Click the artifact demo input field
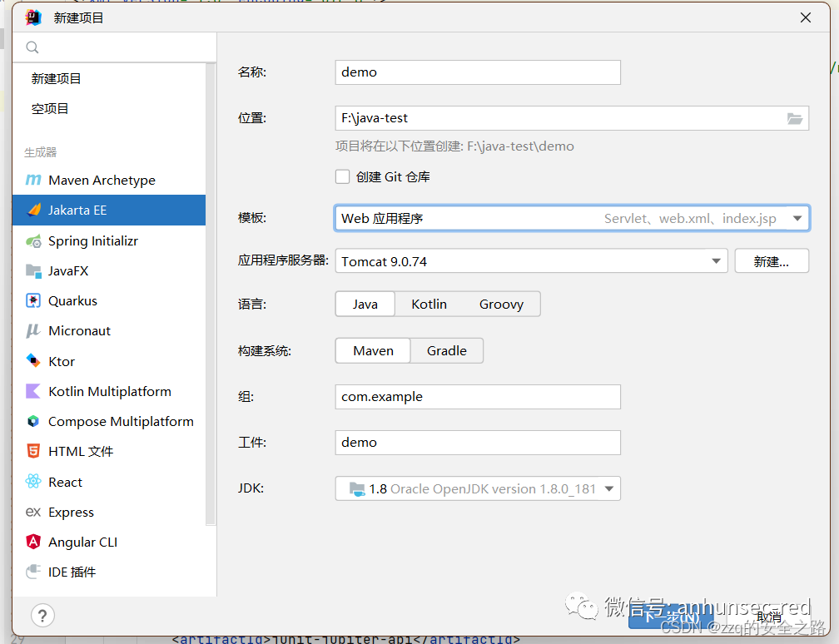This screenshot has width=839, height=644. coord(478,443)
